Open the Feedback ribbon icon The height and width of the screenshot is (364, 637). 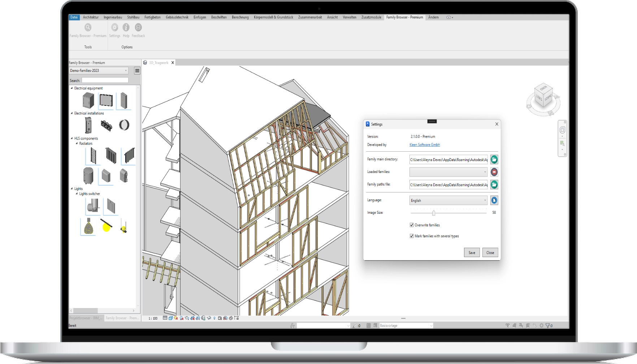click(x=138, y=27)
